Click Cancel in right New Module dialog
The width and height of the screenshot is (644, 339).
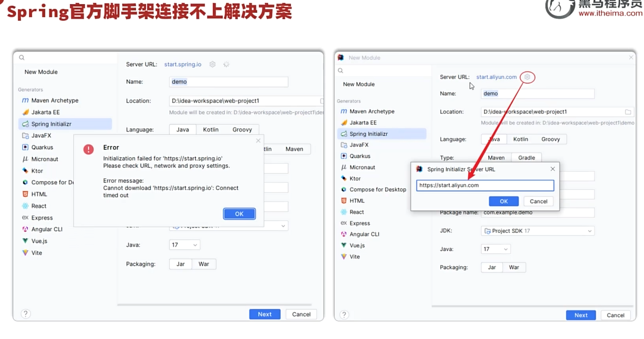615,315
